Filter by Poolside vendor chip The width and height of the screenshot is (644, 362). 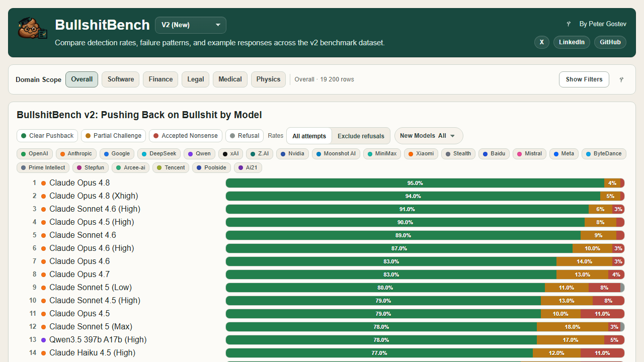click(211, 168)
